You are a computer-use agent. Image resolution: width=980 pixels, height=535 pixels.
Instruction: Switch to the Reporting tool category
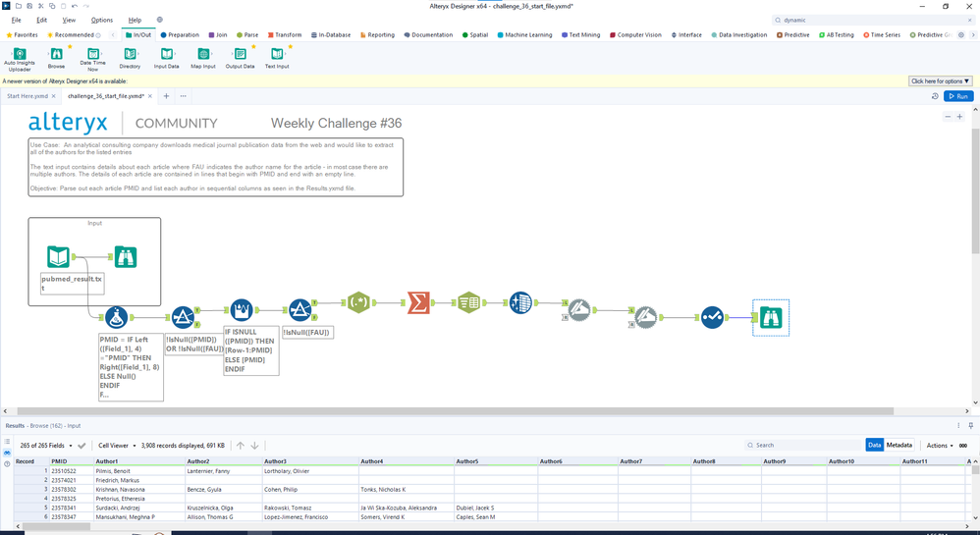377,35
